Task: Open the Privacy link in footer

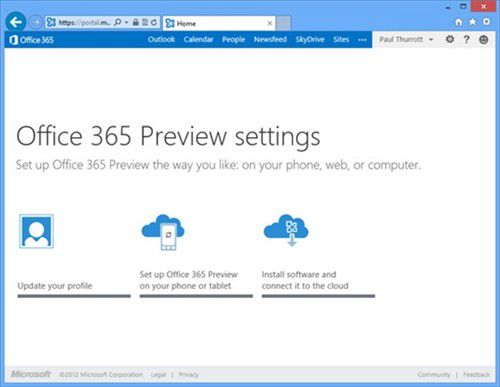Action: 188,375
